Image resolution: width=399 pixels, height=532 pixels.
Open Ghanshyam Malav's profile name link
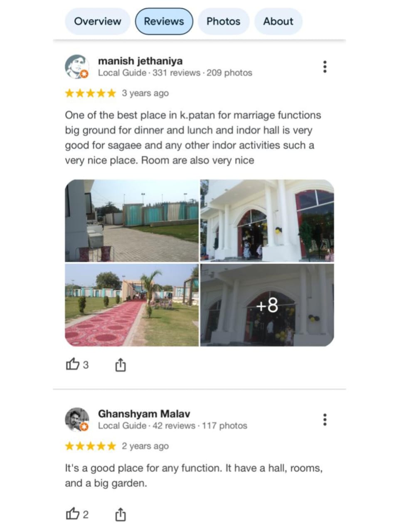click(144, 414)
